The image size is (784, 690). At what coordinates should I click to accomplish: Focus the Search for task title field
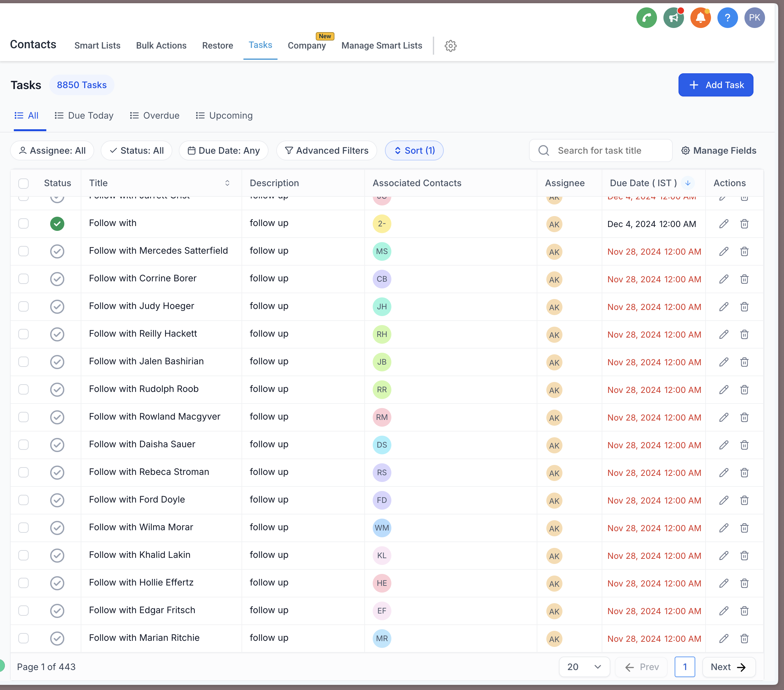coord(600,151)
